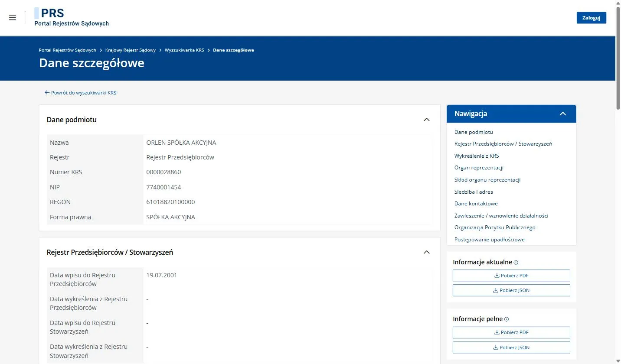
Task: Click the KRS number 0000028860
Action: click(163, 172)
